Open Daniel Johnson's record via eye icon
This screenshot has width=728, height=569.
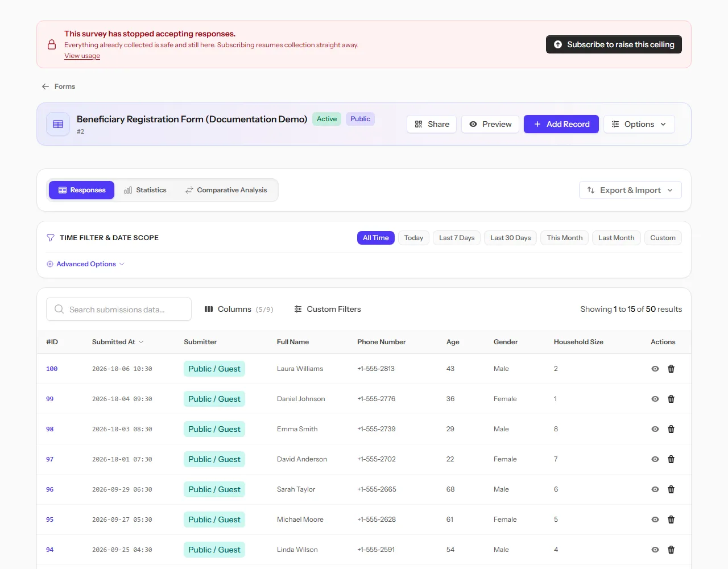click(655, 399)
